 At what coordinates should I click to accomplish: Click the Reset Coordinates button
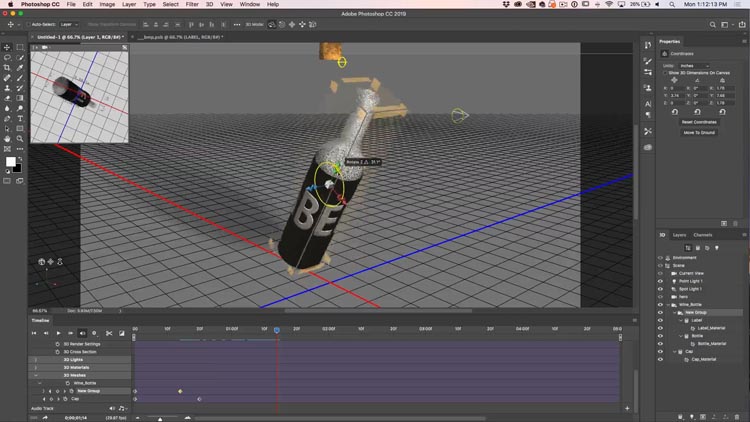699,122
